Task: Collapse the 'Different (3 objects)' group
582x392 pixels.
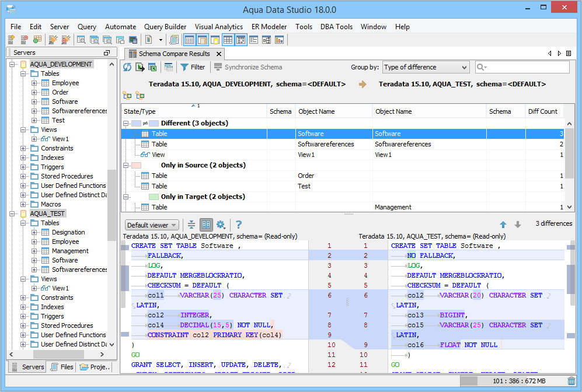Action: [x=126, y=123]
